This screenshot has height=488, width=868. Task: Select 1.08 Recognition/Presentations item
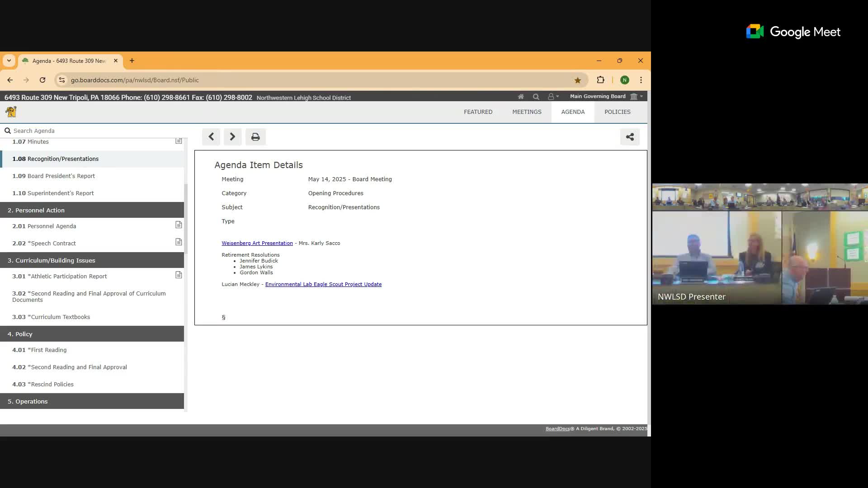92,159
